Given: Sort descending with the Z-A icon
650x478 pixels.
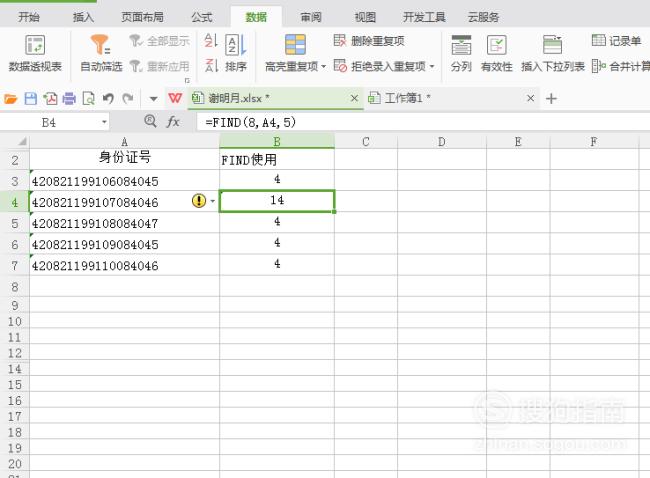Looking at the screenshot, I should click(x=211, y=66).
